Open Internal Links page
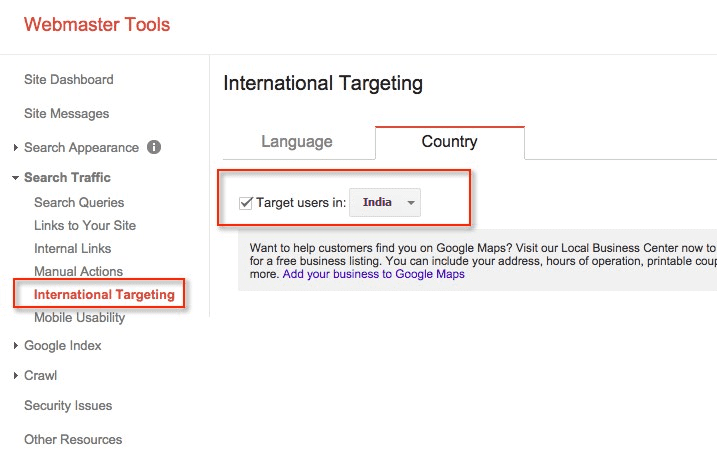The height and width of the screenshot is (455, 717). click(x=72, y=248)
